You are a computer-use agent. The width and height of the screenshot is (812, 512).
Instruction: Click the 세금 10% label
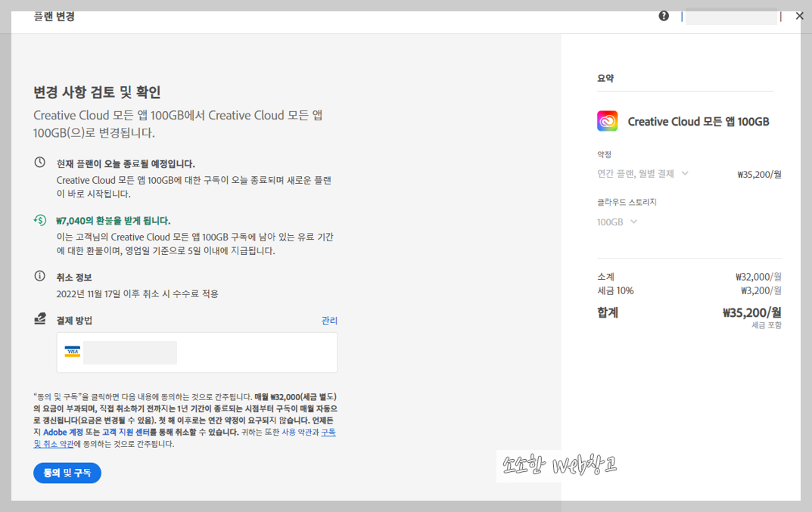[615, 290]
